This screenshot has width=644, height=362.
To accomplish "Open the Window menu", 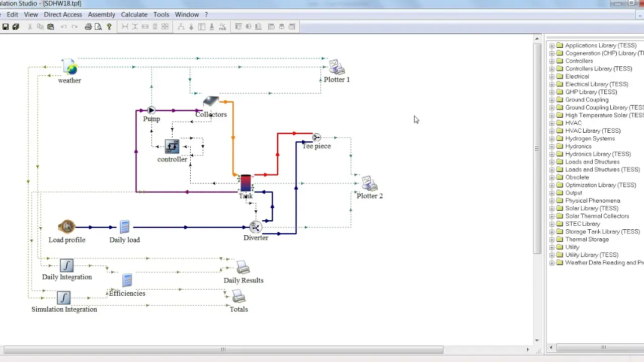I will pyautogui.click(x=187, y=15).
